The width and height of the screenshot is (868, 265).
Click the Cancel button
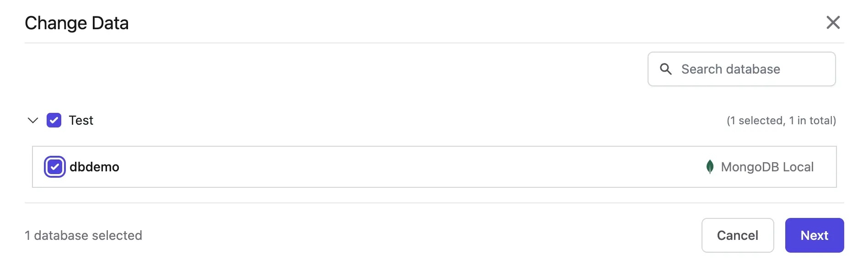[737, 235]
